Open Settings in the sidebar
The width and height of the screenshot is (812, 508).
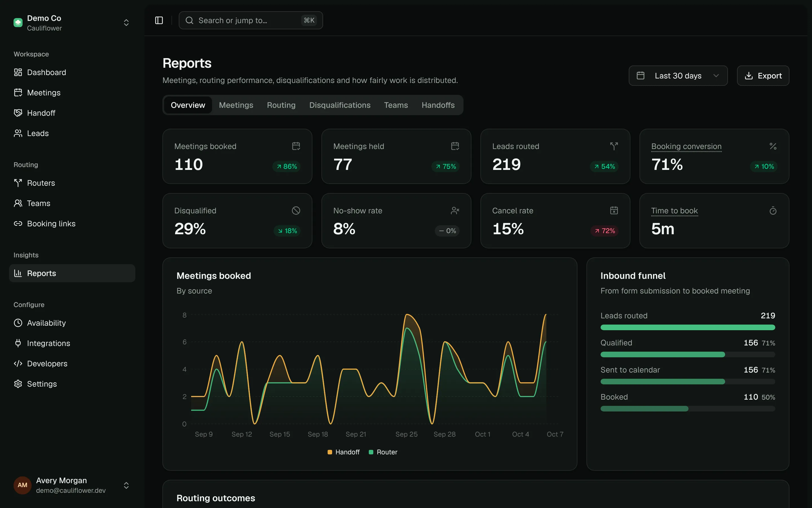[72, 384]
